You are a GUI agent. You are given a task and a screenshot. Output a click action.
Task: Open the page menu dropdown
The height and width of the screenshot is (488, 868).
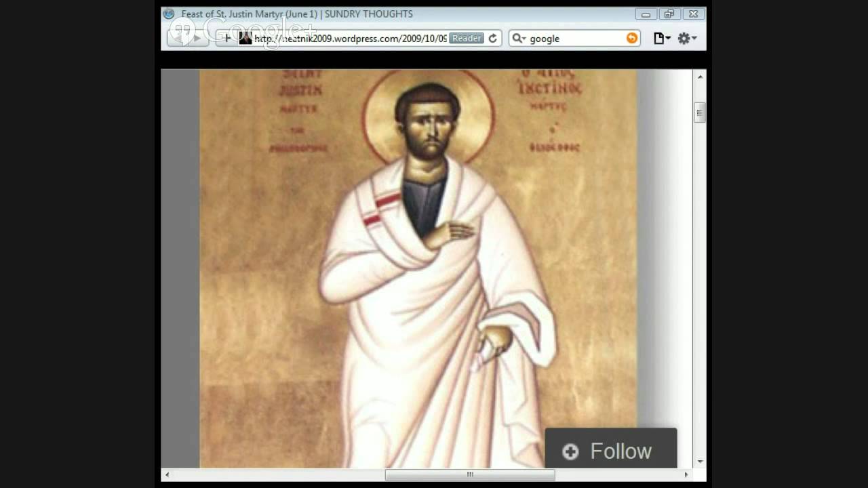662,39
